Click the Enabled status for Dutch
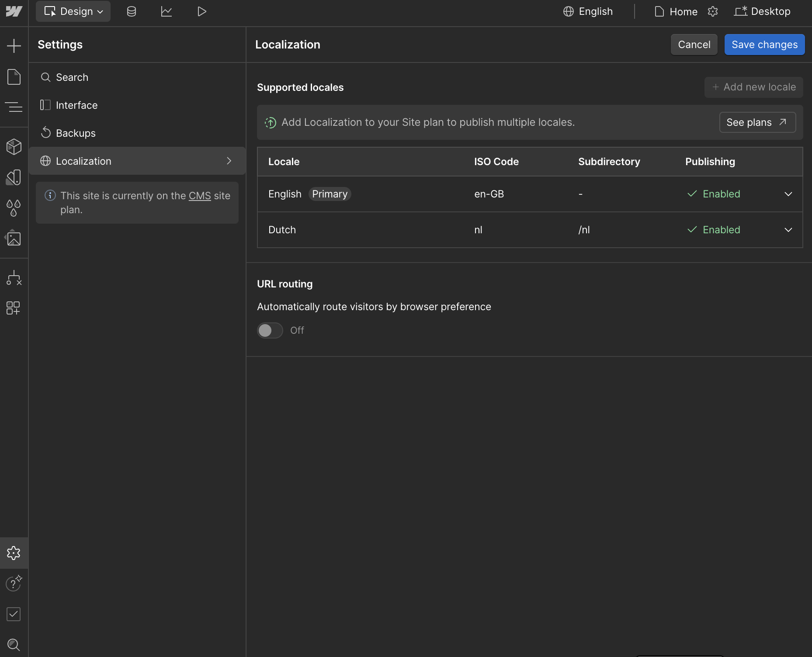The width and height of the screenshot is (812, 657). [714, 230]
